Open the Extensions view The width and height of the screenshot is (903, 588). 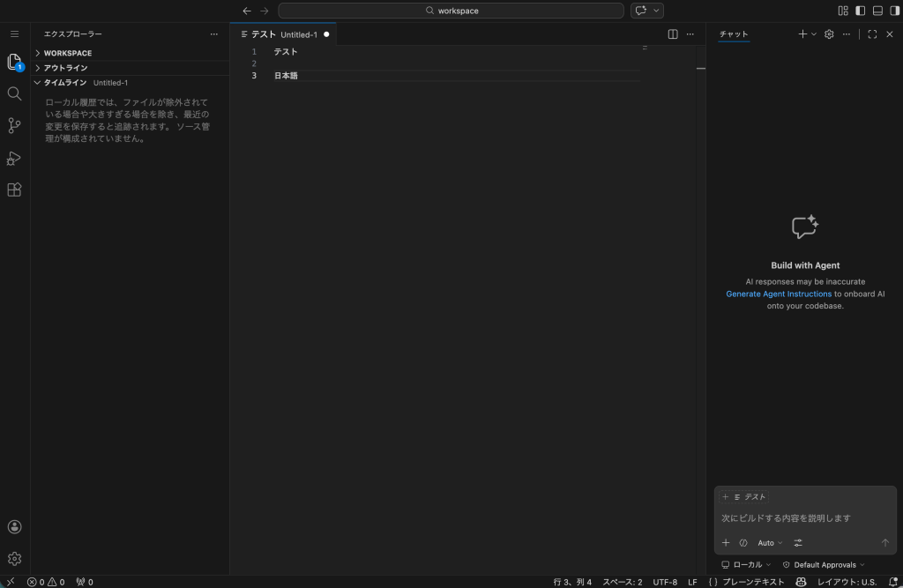click(x=14, y=190)
